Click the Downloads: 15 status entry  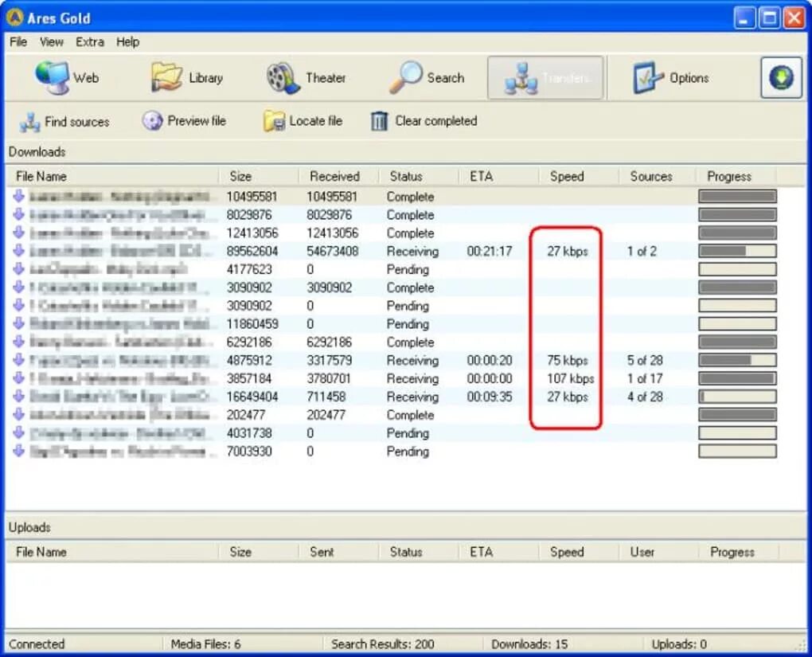pos(529,644)
